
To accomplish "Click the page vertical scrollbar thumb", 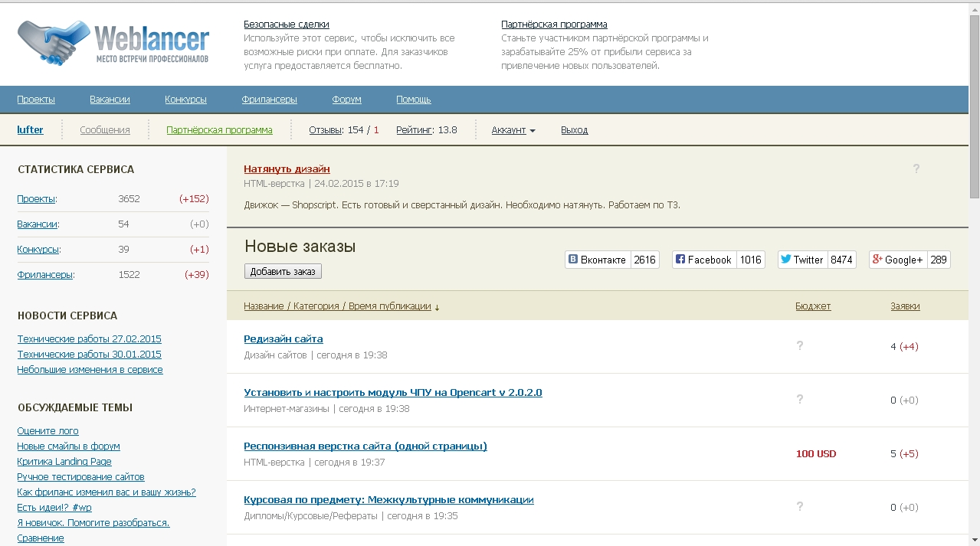I will point(974,107).
